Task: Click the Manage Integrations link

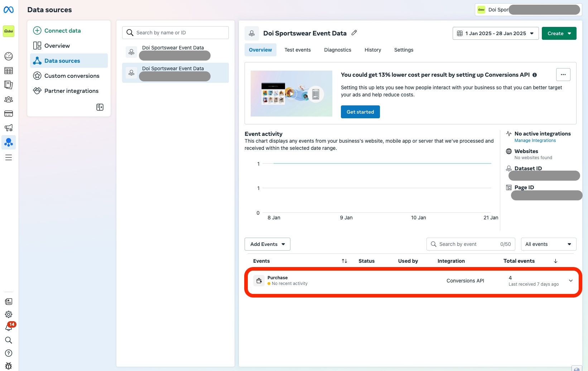Action: 535,141
